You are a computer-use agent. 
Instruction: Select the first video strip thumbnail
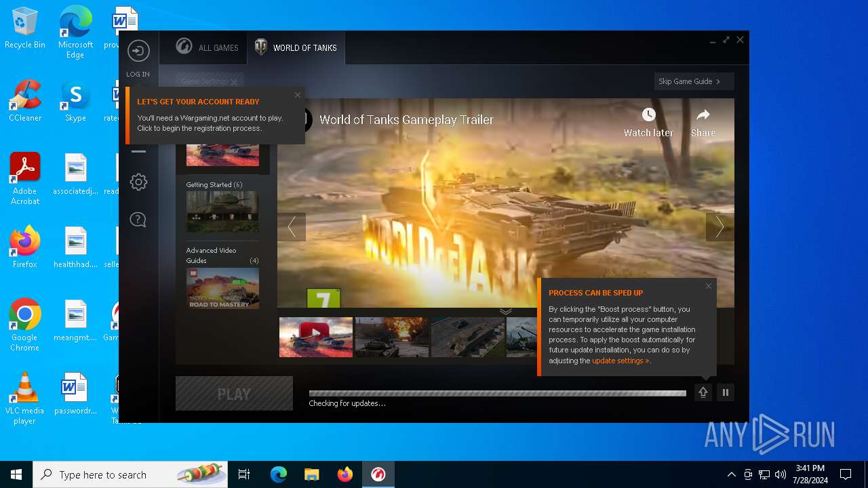click(x=316, y=337)
